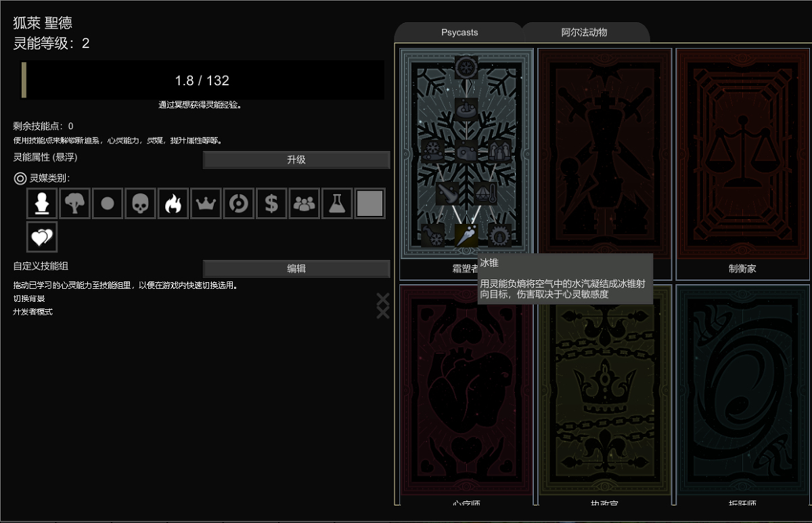Click the 编辑 edit button
The image size is (812, 523).
(x=296, y=269)
